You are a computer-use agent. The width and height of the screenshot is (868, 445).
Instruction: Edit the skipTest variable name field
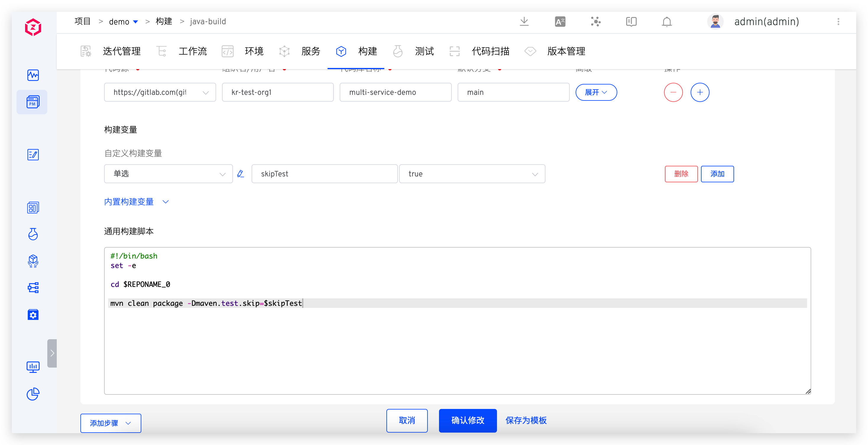pos(324,174)
